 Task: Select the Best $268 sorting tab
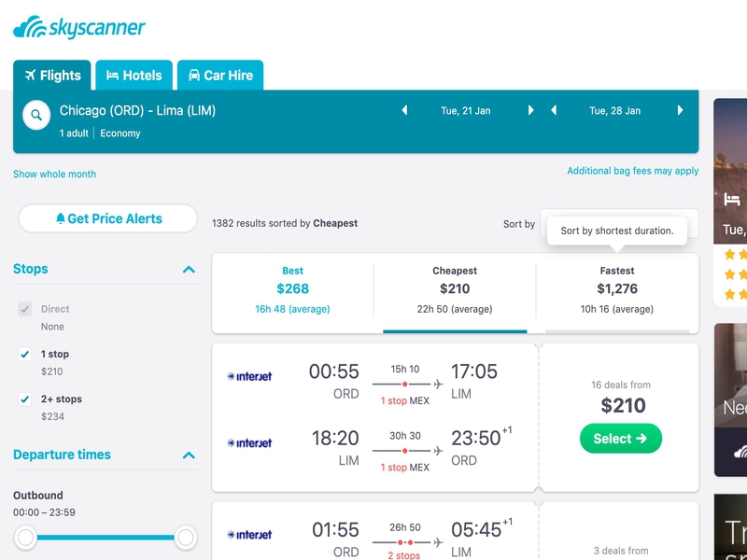[x=292, y=293]
